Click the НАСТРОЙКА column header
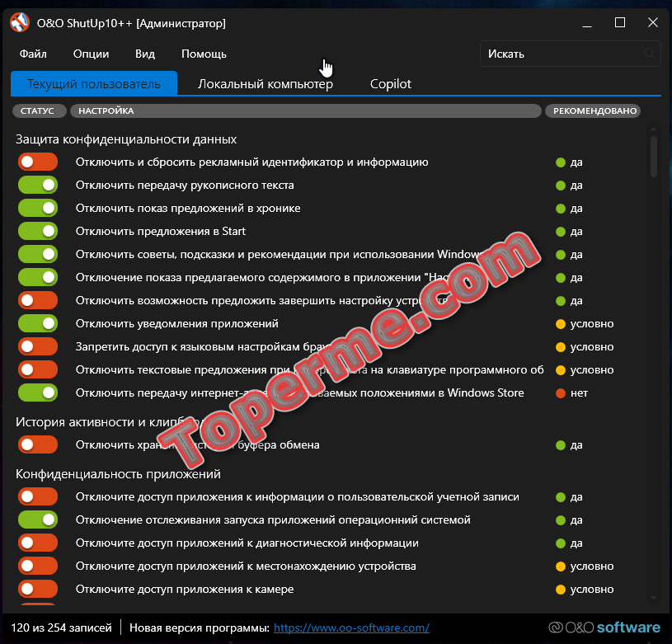The image size is (672, 644). 306,111
